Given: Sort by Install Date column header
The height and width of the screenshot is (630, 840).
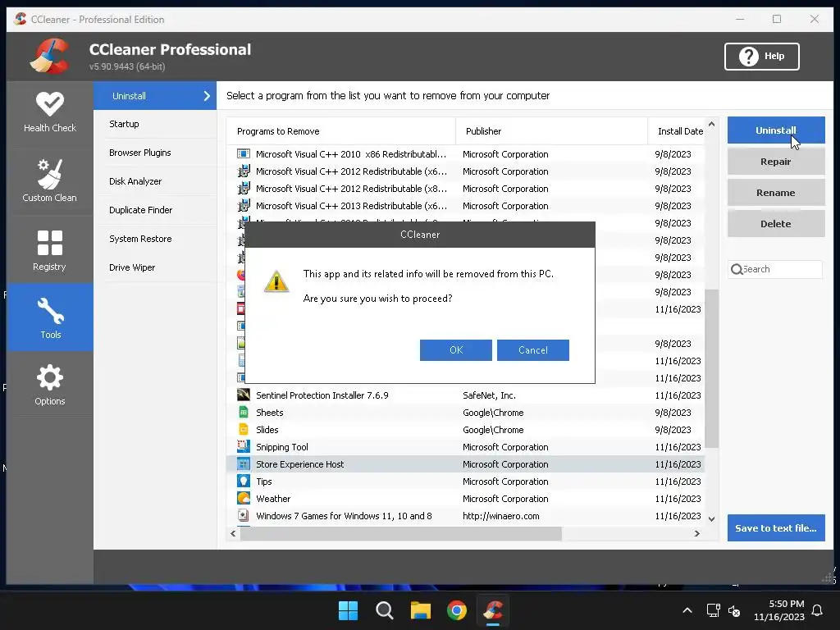Looking at the screenshot, I should [676, 131].
